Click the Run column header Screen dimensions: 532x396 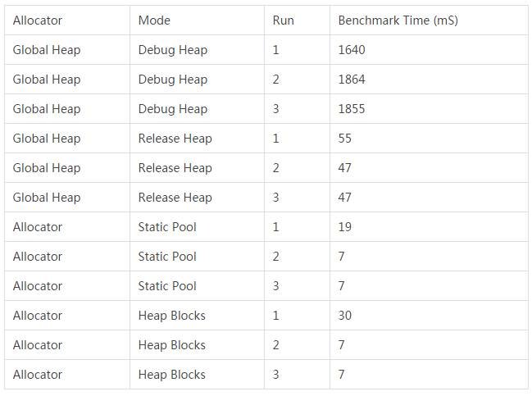pyautogui.click(x=283, y=20)
